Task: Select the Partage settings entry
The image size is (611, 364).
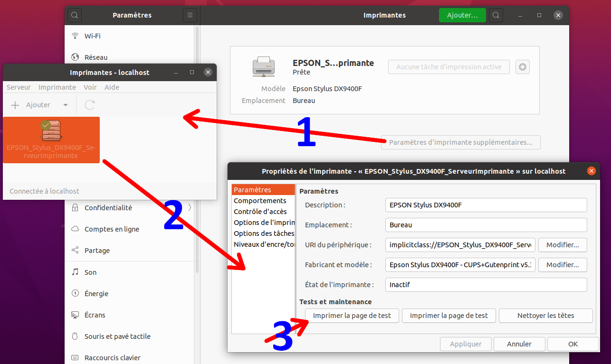Action: (129, 251)
